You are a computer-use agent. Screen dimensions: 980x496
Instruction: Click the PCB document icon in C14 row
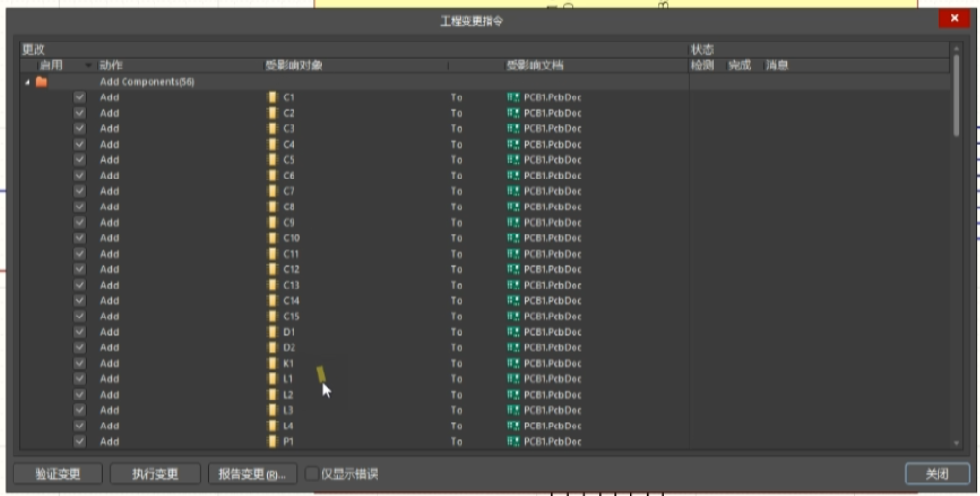(514, 300)
